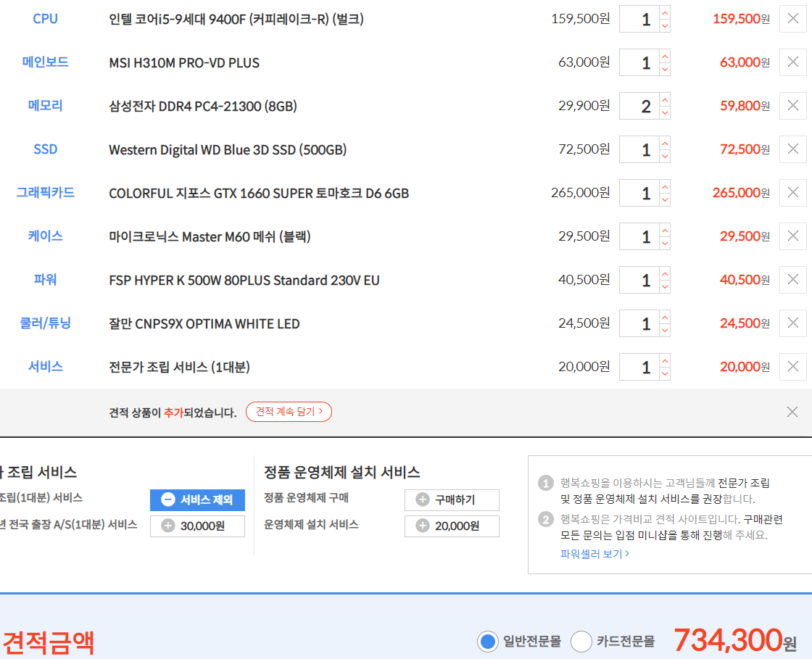The width and height of the screenshot is (812, 659).
Task: Remove the WD Blue SSD row
Action: 793,149
